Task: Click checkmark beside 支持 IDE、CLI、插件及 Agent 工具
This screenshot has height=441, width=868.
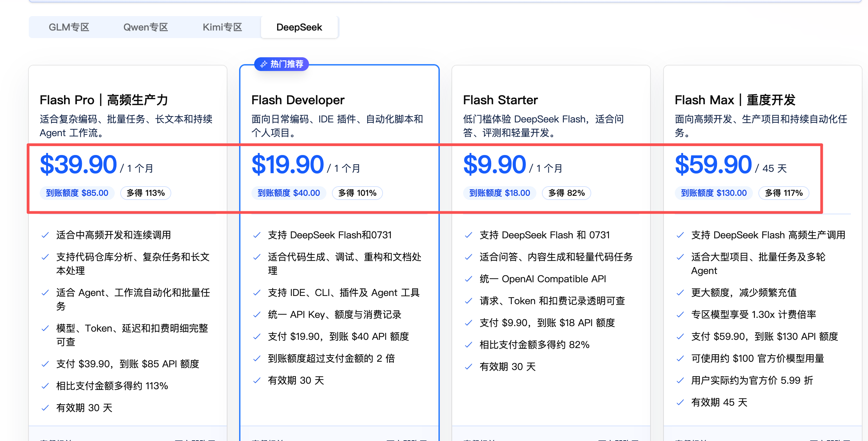Action: click(x=257, y=293)
